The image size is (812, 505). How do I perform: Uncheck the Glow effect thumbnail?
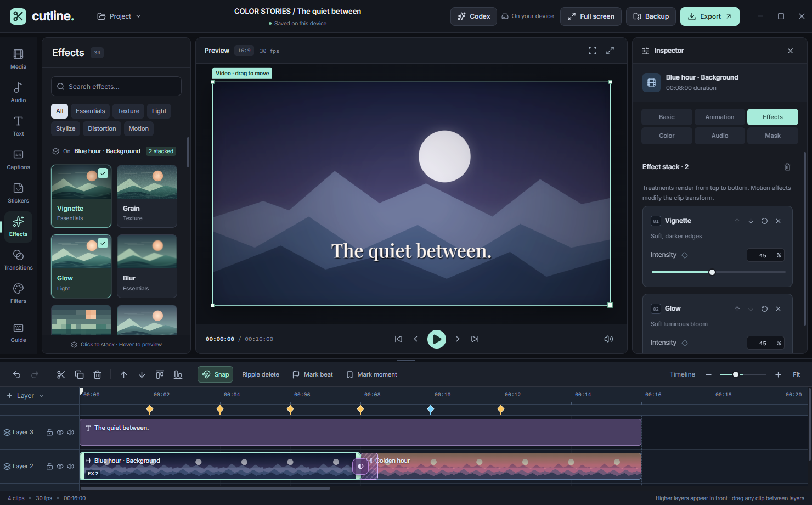click(x=81, y=266)
